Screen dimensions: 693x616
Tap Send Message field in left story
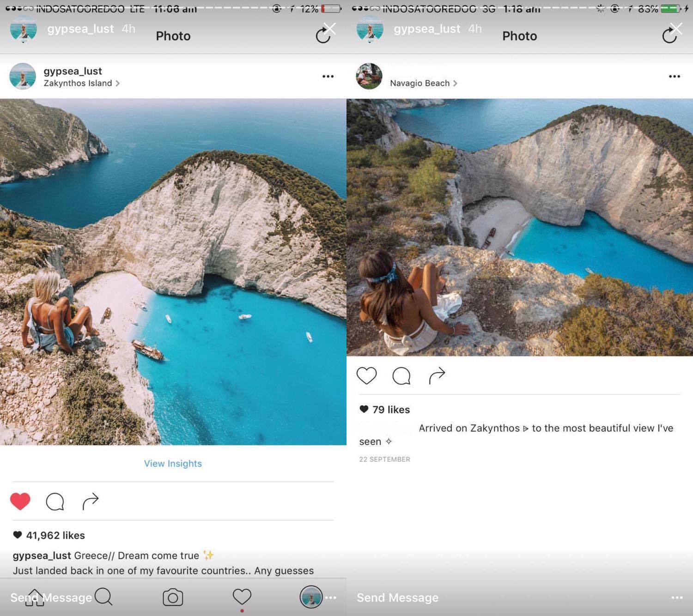(51, 598)
